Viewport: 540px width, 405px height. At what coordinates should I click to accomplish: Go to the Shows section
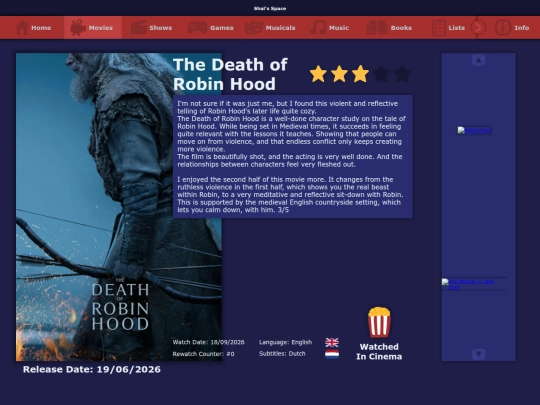coord(152,28)
